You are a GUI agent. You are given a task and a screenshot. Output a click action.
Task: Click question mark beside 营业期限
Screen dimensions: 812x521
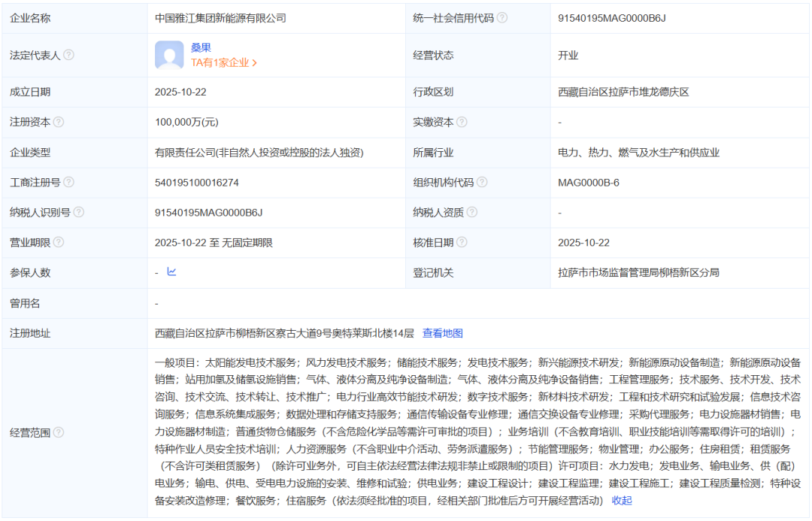59,243
